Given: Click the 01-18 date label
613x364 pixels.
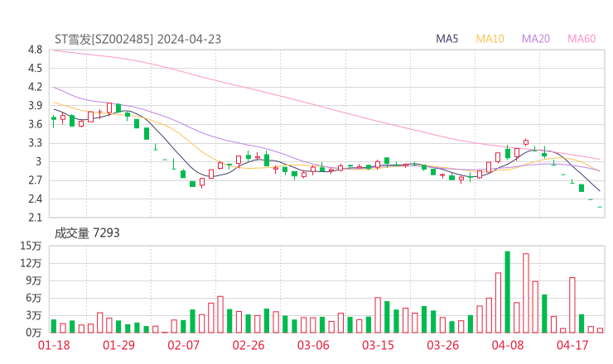Looking at the screenshot, I should [x=54, y=345].
